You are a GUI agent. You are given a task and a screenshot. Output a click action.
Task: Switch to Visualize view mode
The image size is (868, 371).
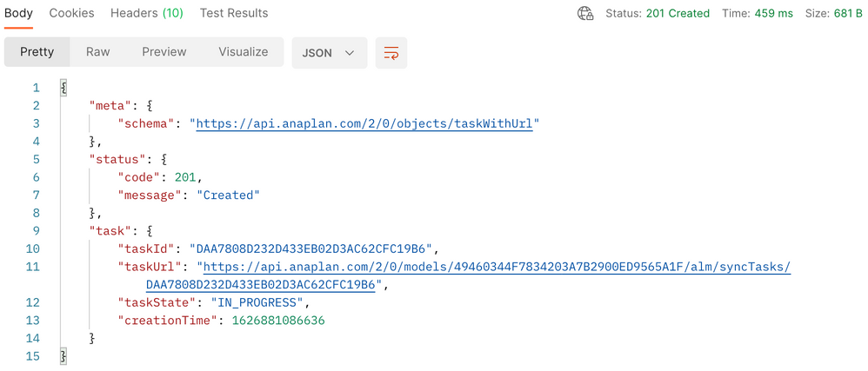pos(243,52)
